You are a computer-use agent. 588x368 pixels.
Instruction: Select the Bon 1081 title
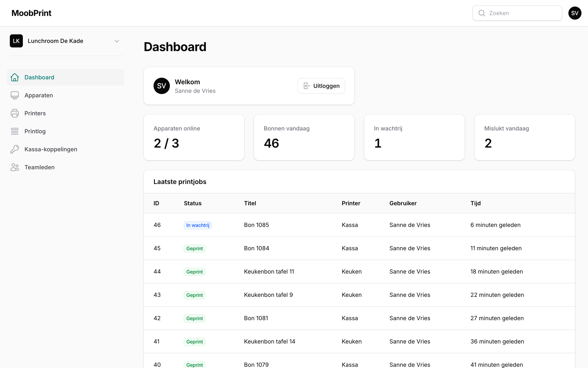[x=256, y=318]
